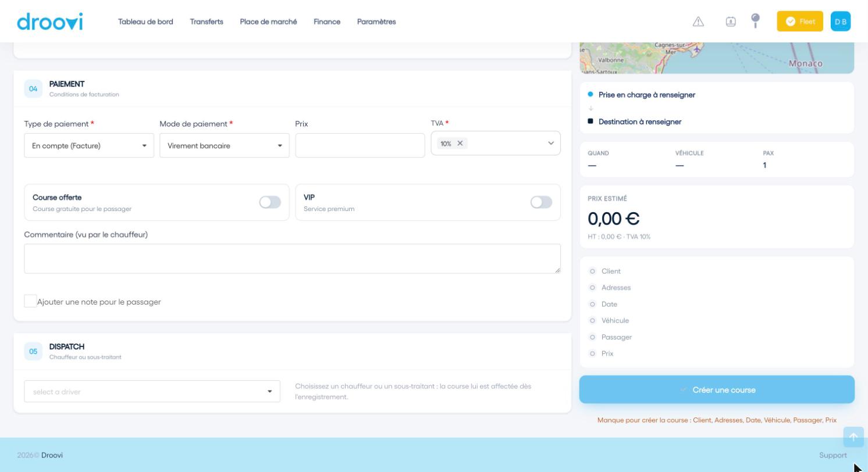Click the 0,00 € estimated price
The width and height of the screenshot is (868, 472).
(614, 219)
